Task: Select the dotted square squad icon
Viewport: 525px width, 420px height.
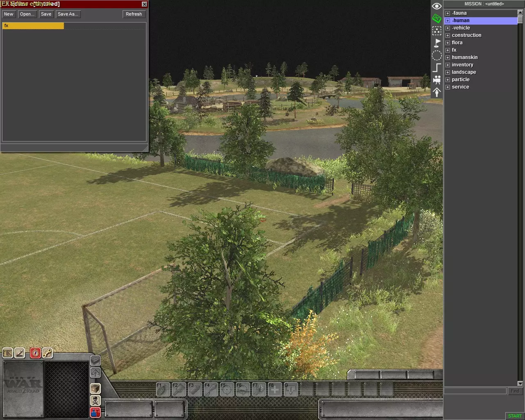Action: coord(437,31)
